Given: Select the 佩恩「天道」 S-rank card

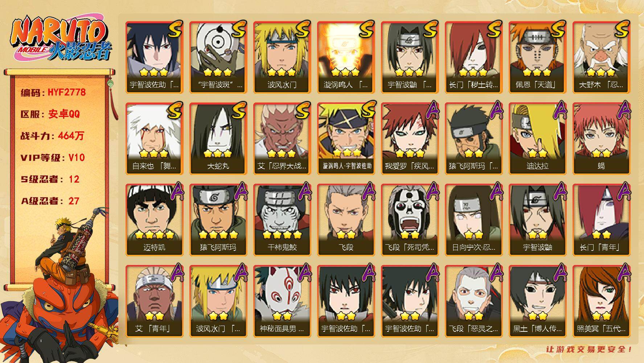Looking at the screenshot, I should pos(537,57).
